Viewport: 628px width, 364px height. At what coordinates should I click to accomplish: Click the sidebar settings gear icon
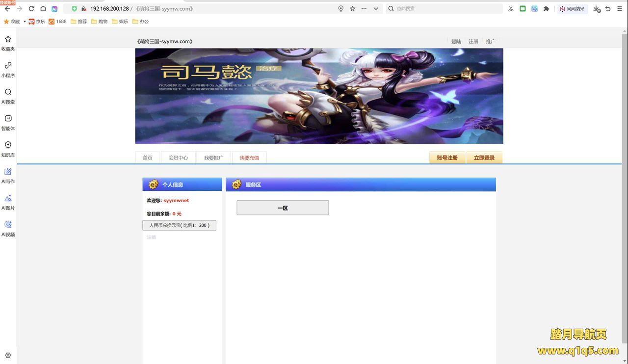pyautogui.click(x=8, y=355)
